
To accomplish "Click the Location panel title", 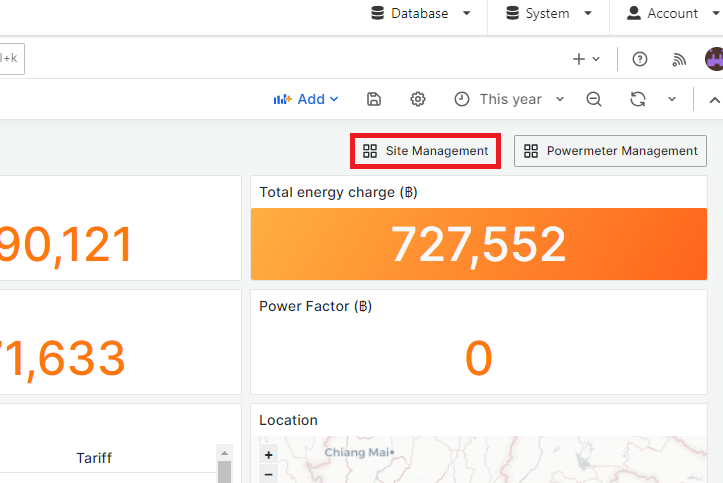I will pyautogui.click(x=288, y=420).
